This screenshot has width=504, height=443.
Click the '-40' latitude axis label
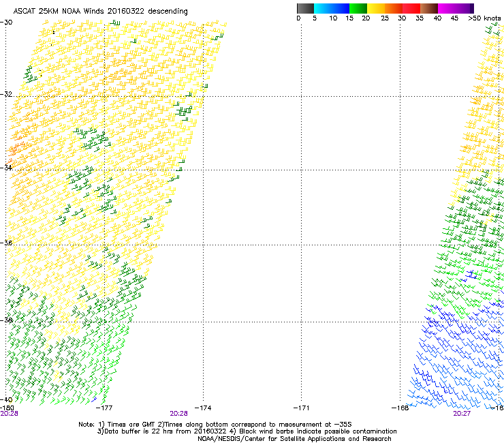(6, 399)
